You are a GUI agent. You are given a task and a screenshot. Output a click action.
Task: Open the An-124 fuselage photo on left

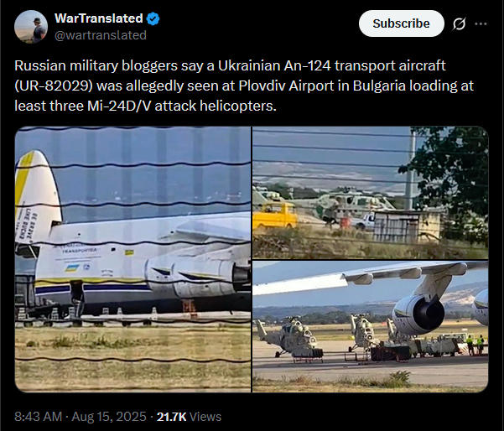coord(132,259)
